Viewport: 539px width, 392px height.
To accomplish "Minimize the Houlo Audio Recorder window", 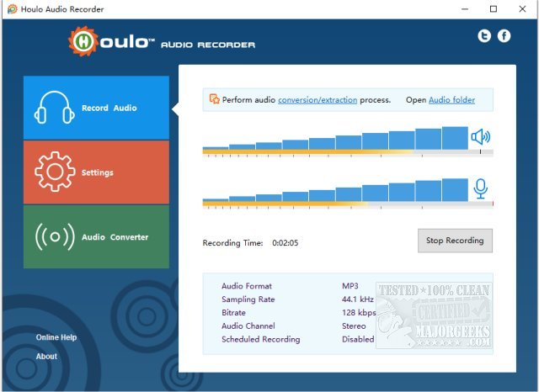I will pyautogui.click(x=465, y=9).
